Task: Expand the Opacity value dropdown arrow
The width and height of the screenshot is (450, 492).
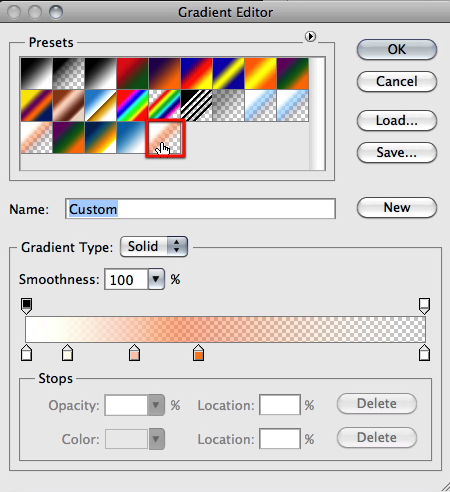Action: [156, 405]
